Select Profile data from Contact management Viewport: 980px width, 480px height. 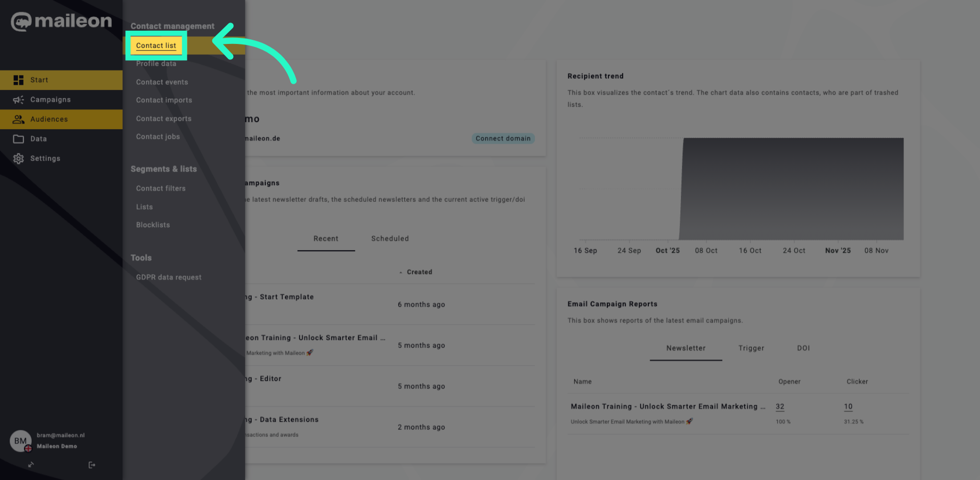tap(156, 63)
